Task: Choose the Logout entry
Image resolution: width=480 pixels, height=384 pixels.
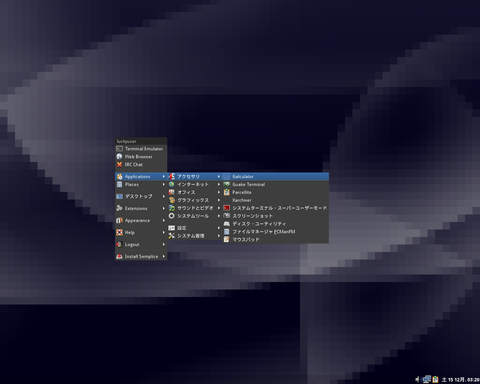Action: pyautogui.click(x=141, y=244)
